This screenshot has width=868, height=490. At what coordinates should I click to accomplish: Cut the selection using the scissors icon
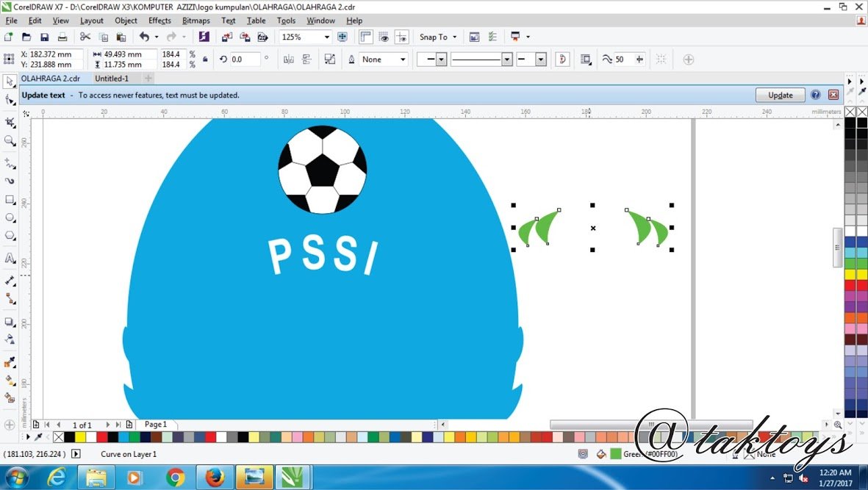[x=85, y=37]
